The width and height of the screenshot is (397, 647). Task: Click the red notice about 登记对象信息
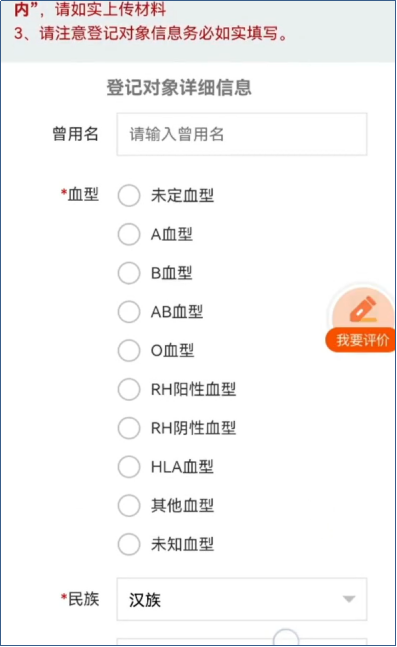pos(151,33)
